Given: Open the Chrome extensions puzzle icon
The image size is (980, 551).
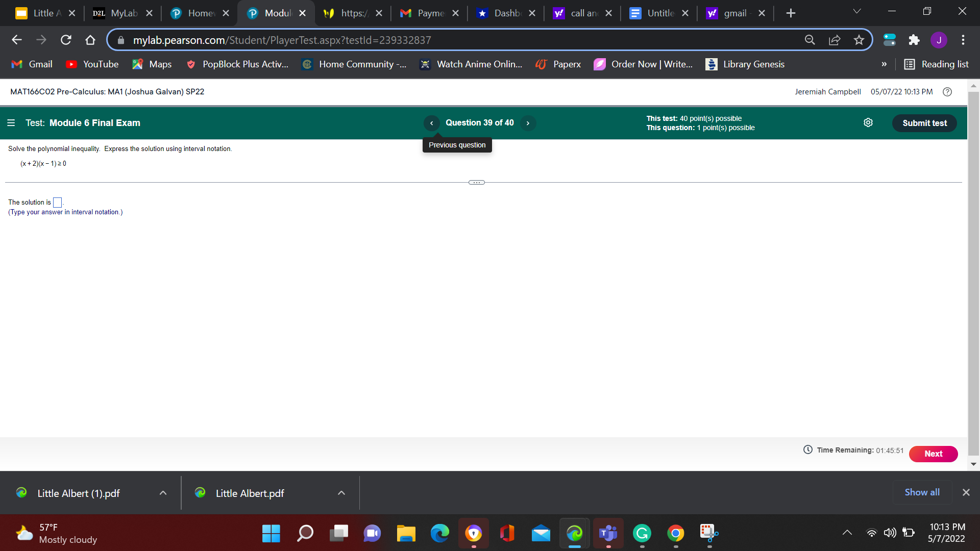Looking at the screenshot, I should pyautogui.click(x=914, y=40).
